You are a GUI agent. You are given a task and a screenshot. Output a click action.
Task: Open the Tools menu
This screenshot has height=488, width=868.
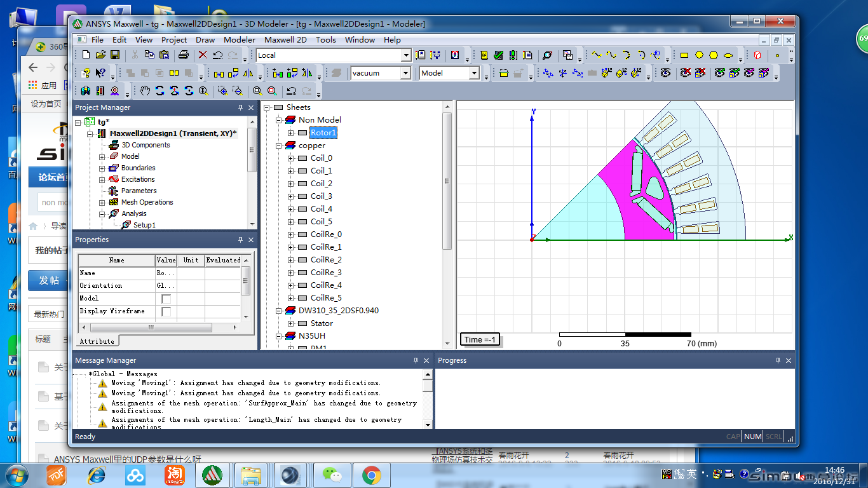coord(326,39)
